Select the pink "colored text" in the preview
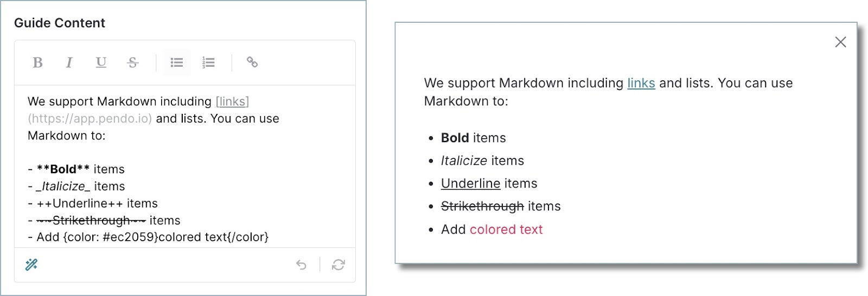The width and height of the screenshot is (868, 296). pos(506,229)
